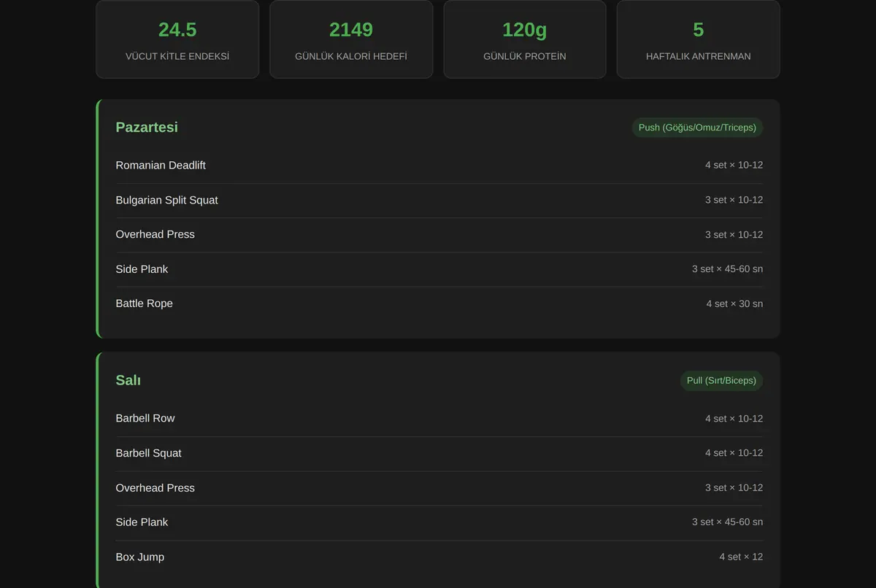876x588 pixels.
Task: Select the set count beside Bulgarian Split Squat
Action: click(x=734, y=200)
